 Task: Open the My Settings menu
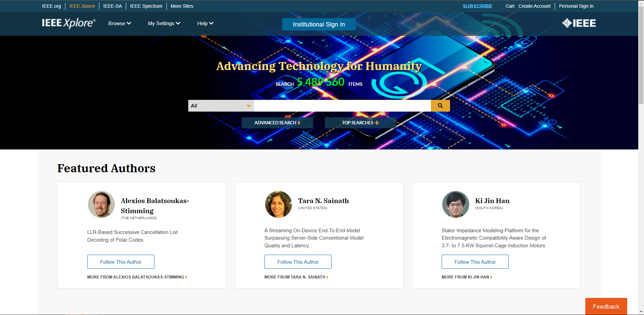(x=164, y=23)
